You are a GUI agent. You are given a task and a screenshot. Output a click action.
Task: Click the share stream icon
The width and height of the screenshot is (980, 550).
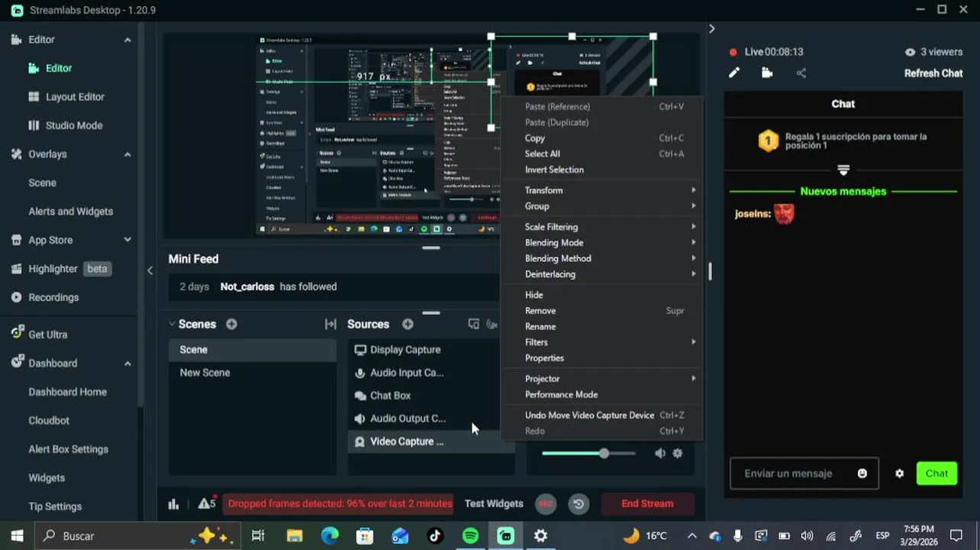pyautogui.click(x=801, y=73)
